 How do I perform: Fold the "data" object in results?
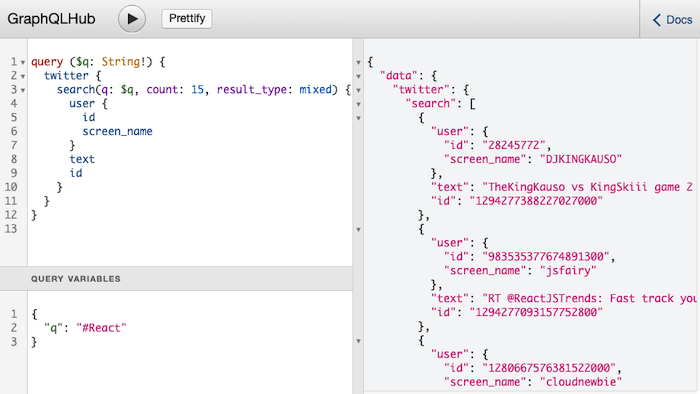[x=358, y=76]
